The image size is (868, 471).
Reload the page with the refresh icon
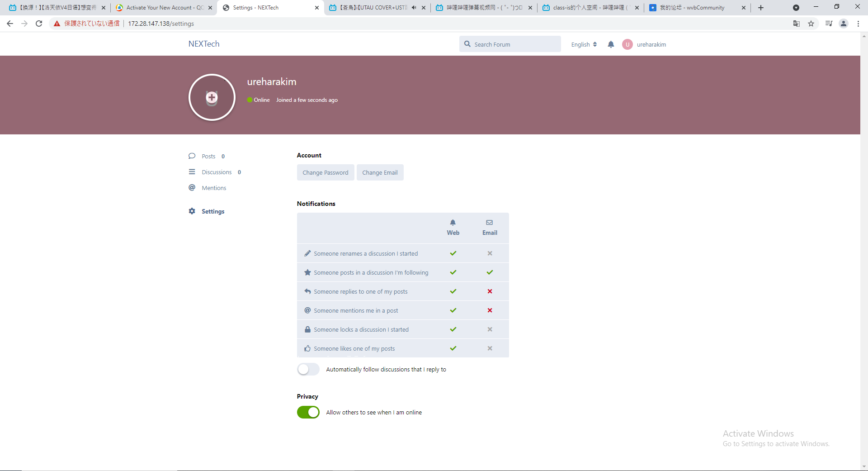click(x=39, y=24)
